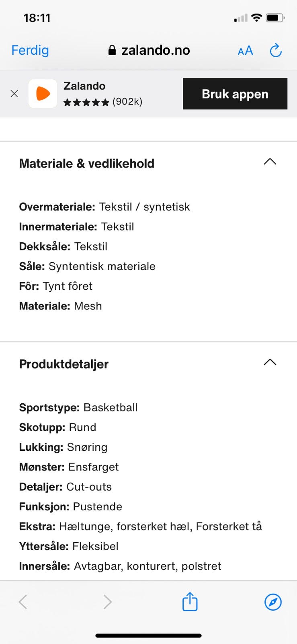Image resolution: width=297 pixels, height=644 pixels.
Task: Open the AA text size menu
Action: (245, 51)
